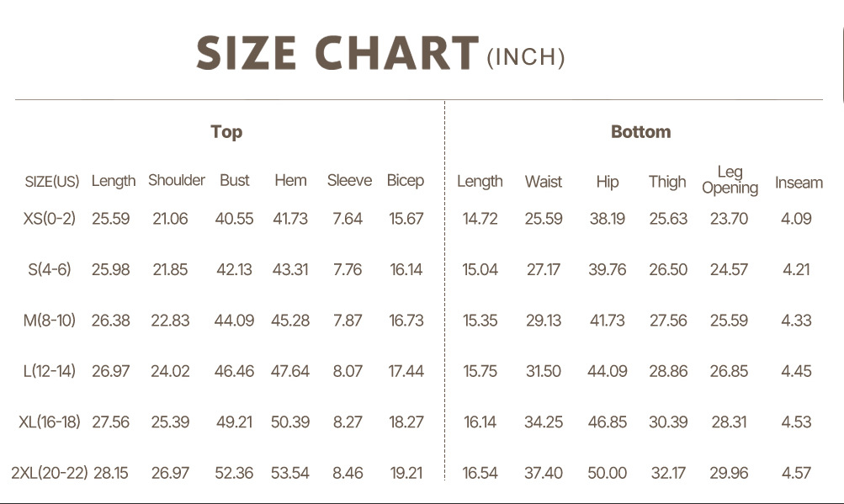Click the 2XL hip value 50.00

pos(607,473)
